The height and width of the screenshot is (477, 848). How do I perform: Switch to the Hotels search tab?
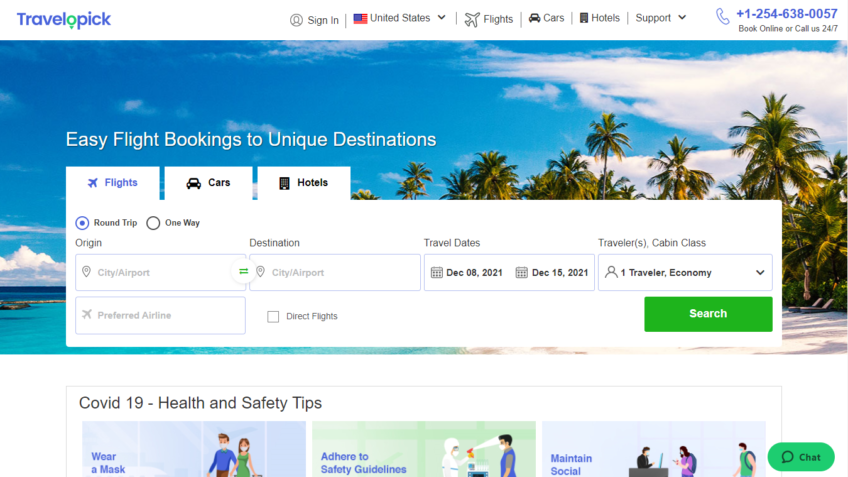(x=303, y=183)
